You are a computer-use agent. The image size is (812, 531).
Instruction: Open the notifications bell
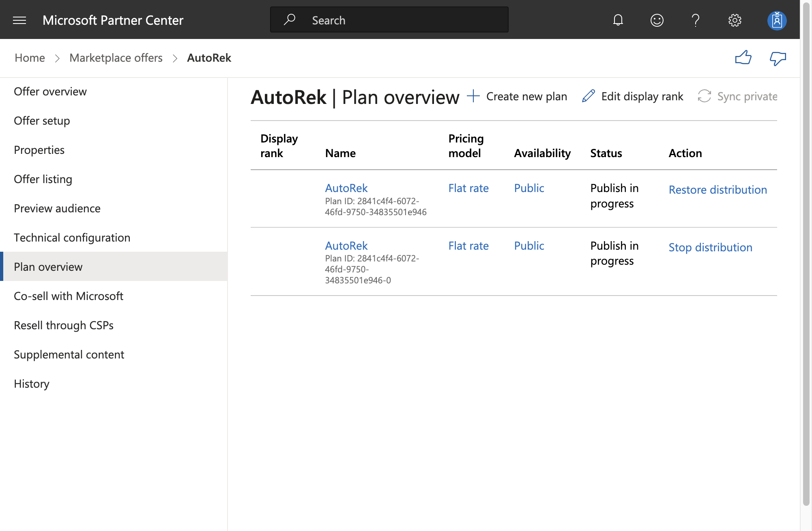[618, 20]
